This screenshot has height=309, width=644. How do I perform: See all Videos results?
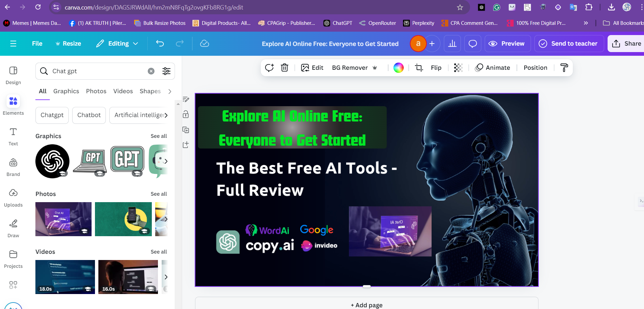click(x=159, y=252)
